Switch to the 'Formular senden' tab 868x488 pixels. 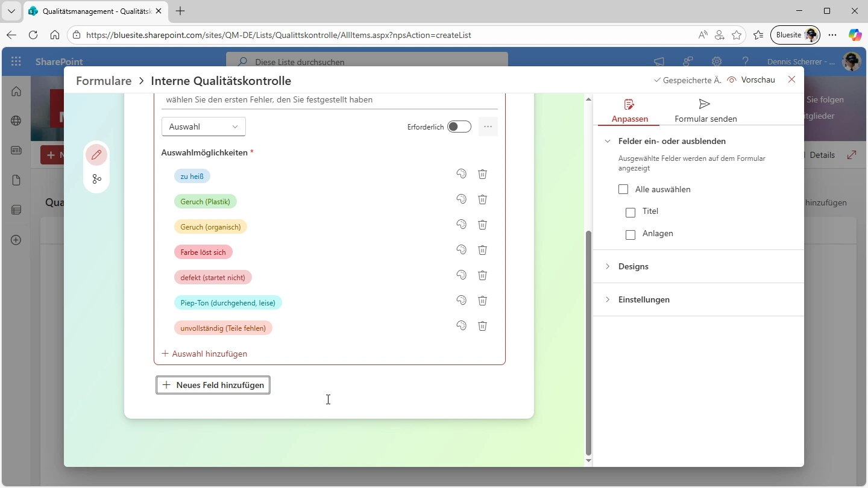(705, 111)
